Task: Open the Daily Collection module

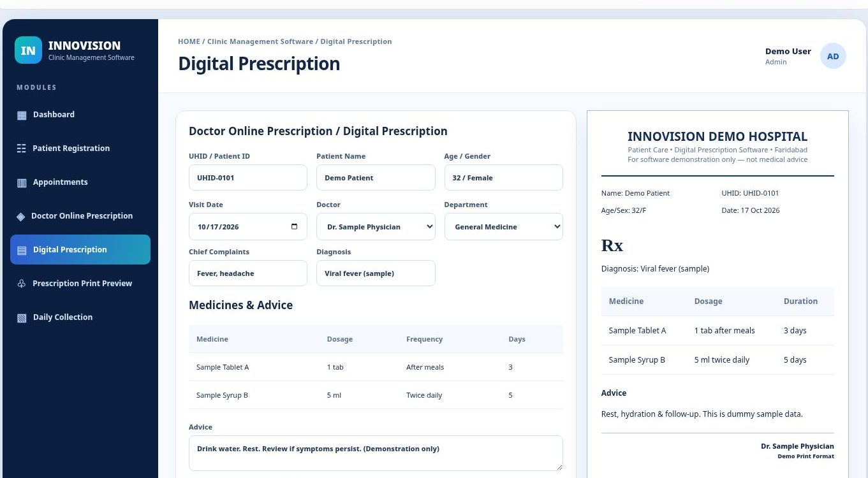Action: point(80,317)
